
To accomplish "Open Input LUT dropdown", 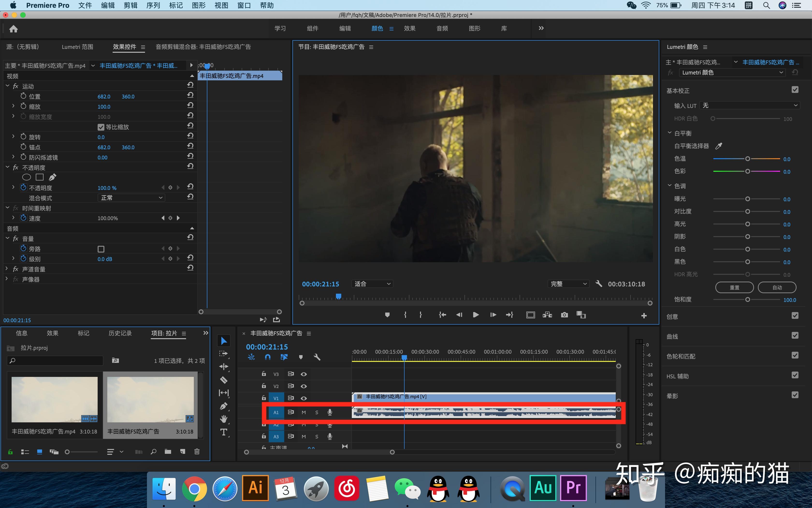I will click(750, 105).
